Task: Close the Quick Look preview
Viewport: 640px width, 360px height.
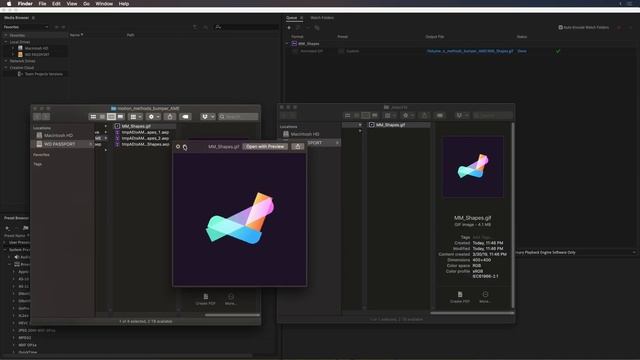Action: [x=178, y=147]
